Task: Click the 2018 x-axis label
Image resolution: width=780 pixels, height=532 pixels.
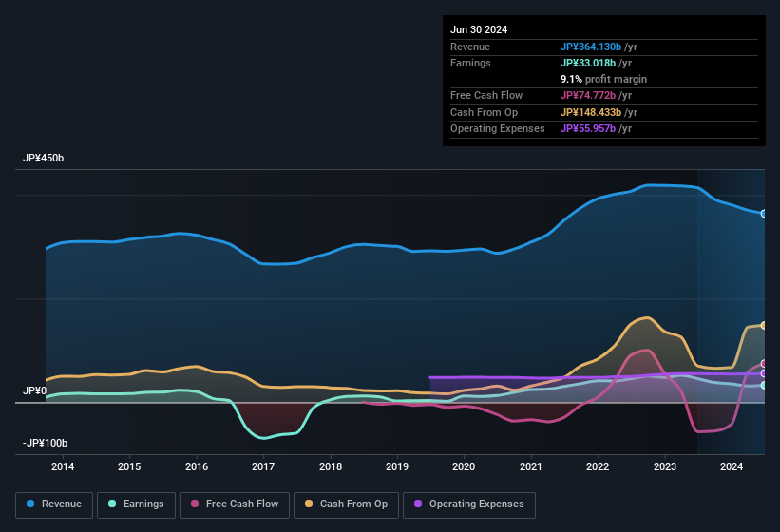Action: (x=331, y=466)
